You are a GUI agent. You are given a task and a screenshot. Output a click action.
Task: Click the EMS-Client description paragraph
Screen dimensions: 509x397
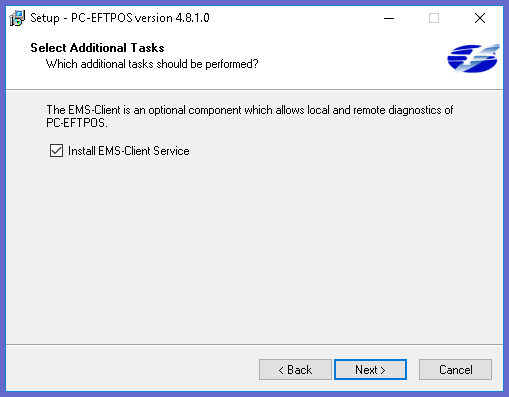(x=250, y=116)
